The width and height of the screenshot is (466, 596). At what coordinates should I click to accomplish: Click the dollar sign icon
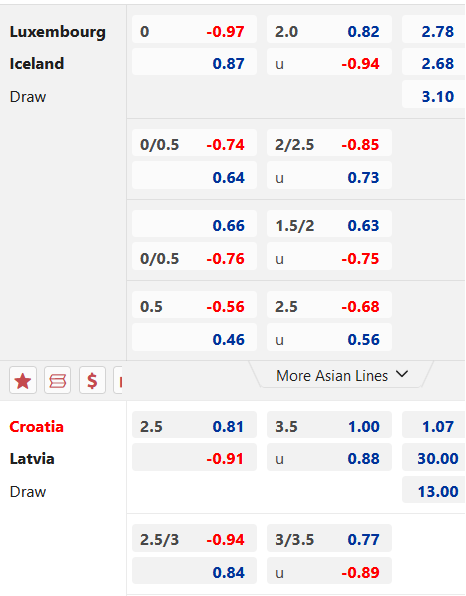tap(92, 380)
